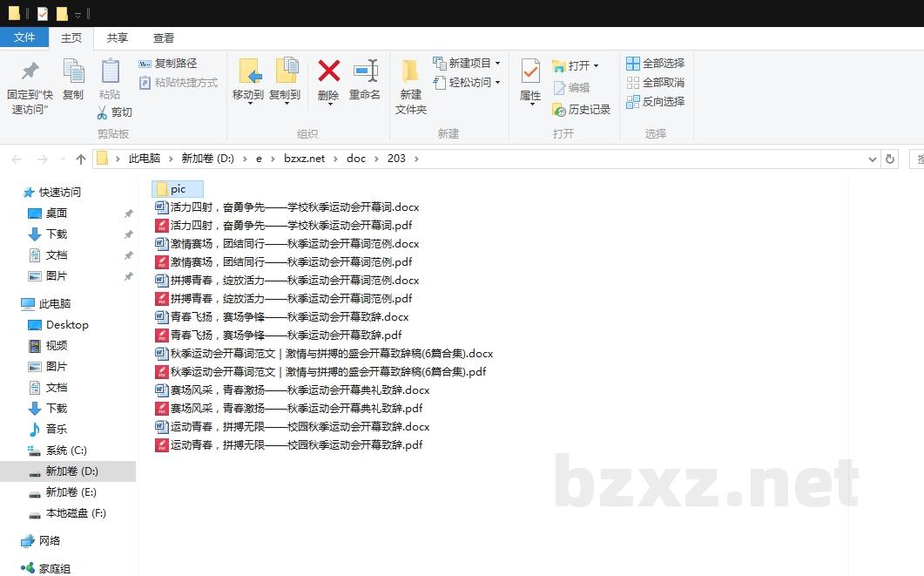924x576 pixels.
Task: Click Invert Selection (反向选择) button
Action: 656,102
